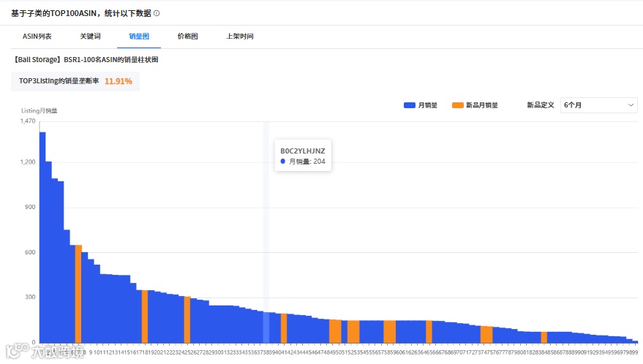This screenshot has width=643, height=364.
Task: Click the tallest first blue bar in chart
Action: tap(42, 238)
